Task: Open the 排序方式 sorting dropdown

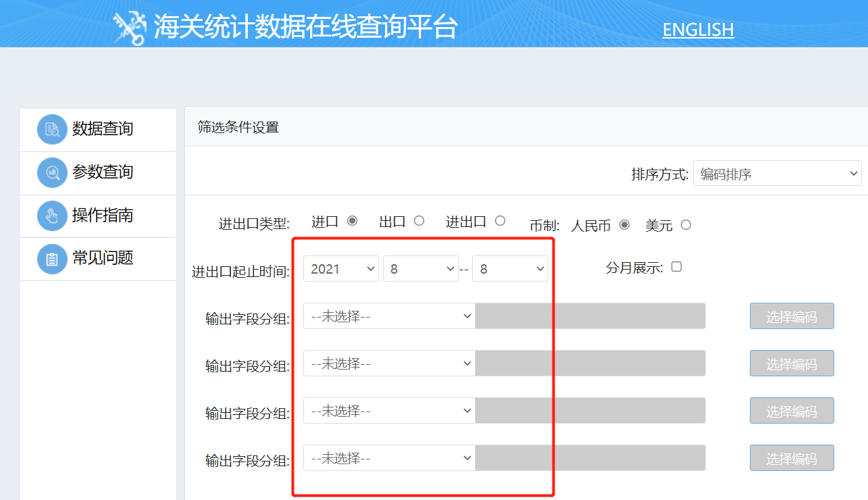Action: coord(777,172)
